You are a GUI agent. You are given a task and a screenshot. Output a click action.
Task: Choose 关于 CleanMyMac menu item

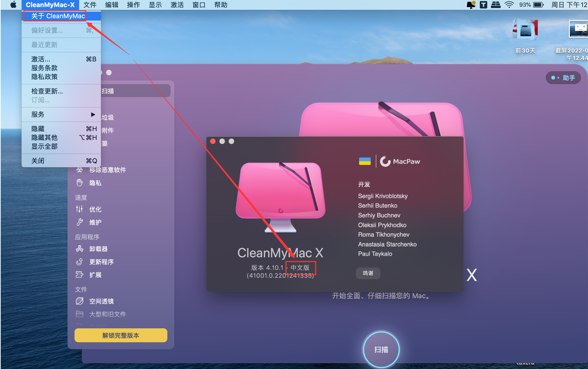58,16
